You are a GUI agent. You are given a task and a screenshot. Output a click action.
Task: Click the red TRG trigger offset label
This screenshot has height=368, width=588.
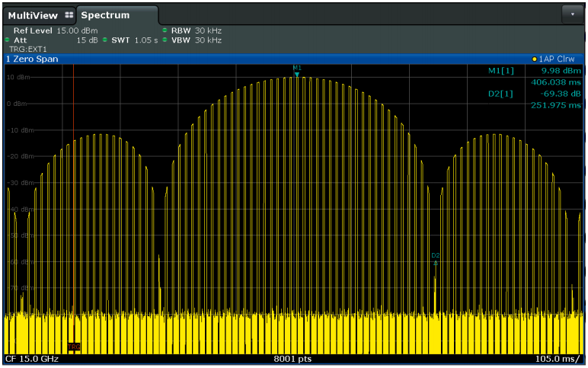[73, 347]
